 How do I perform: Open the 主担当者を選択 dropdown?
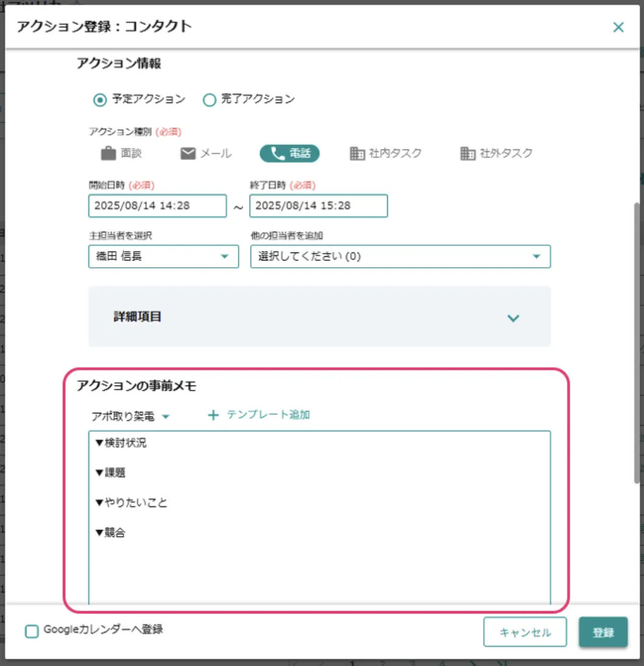point(163,257)
